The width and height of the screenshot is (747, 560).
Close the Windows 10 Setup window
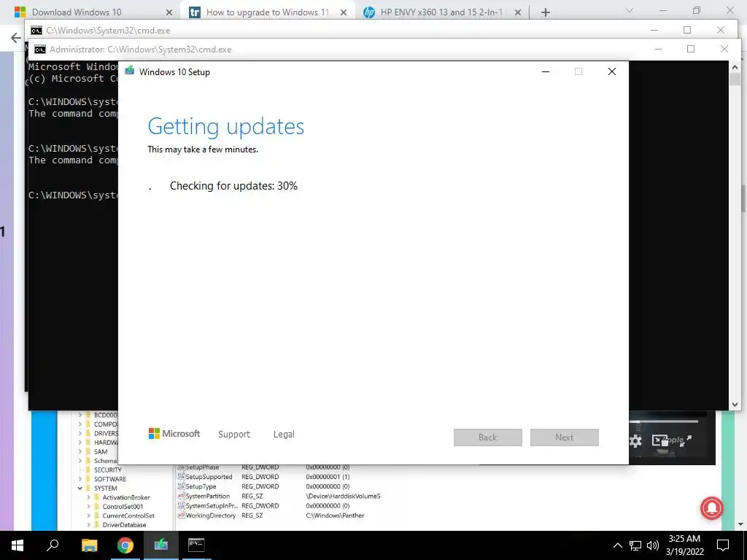[x=612, y=71]
